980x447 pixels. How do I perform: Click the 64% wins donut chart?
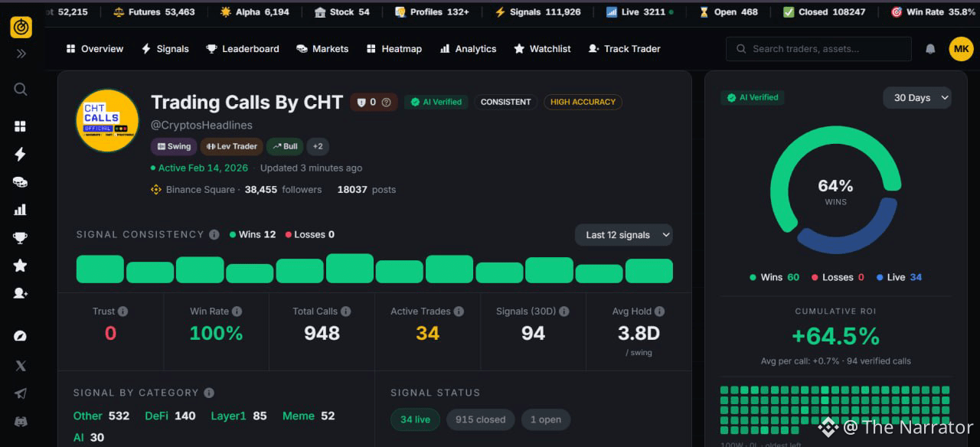tap(835, 190)
